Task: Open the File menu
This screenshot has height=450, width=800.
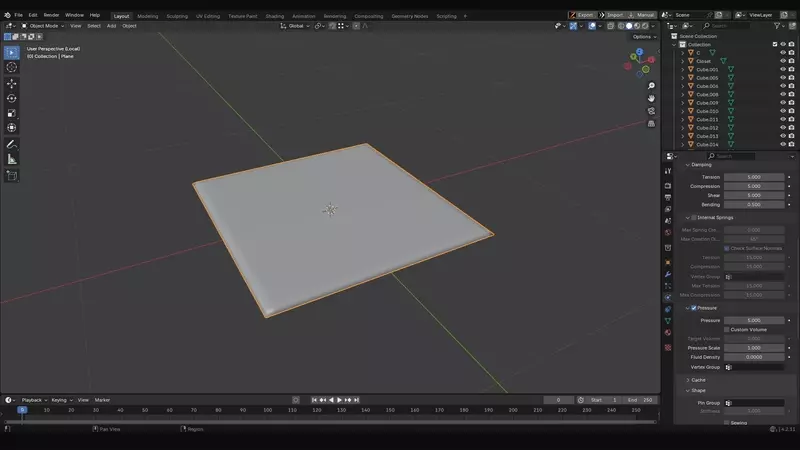Action: pyautogui.click(x=18, y=15)
